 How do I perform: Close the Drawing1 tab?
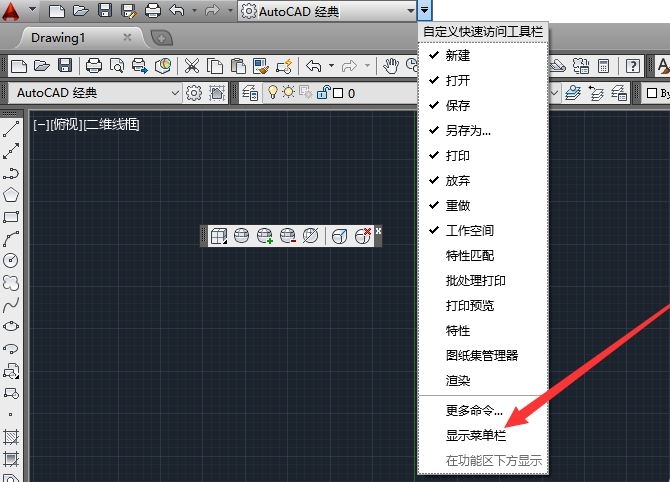[127, 38]
